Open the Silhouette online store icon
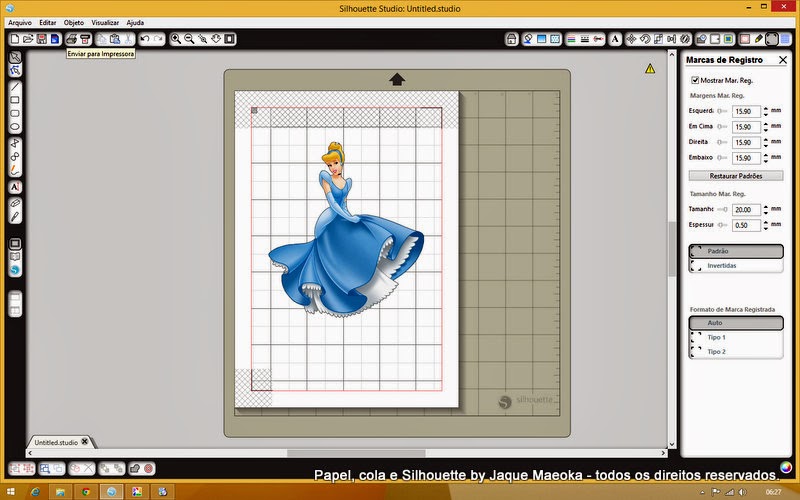 [x=15, y=270]
